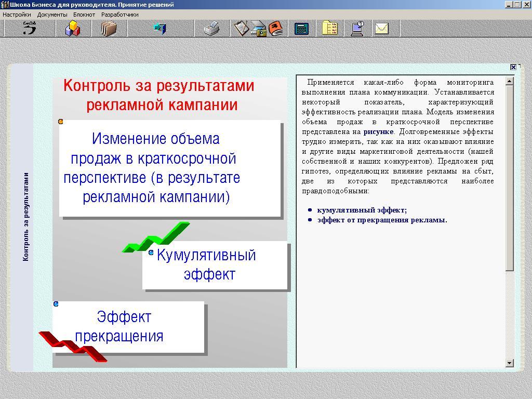The width and height of the screenshot is (532, 399).
Task: Click orange bullet marker beside 'Изменение объема' box
Action: pyautogui.click(x=61, y=122)
